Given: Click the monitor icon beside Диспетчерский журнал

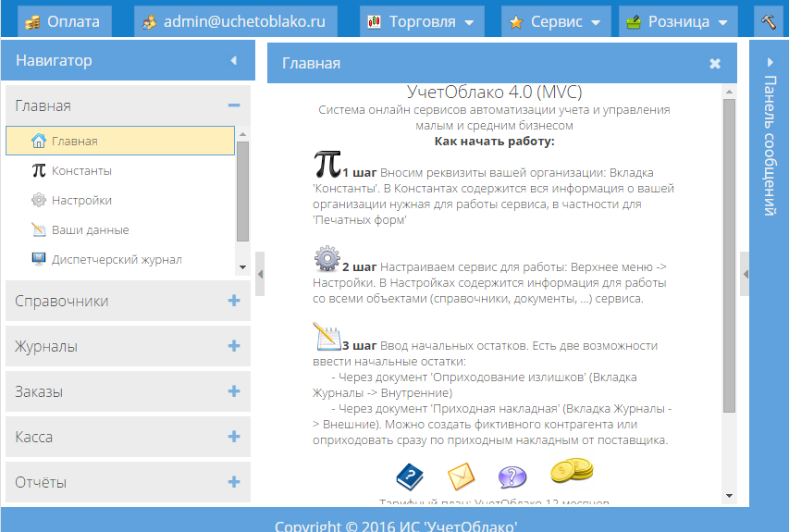Looking at the screenshot, I should coord(39,259).
